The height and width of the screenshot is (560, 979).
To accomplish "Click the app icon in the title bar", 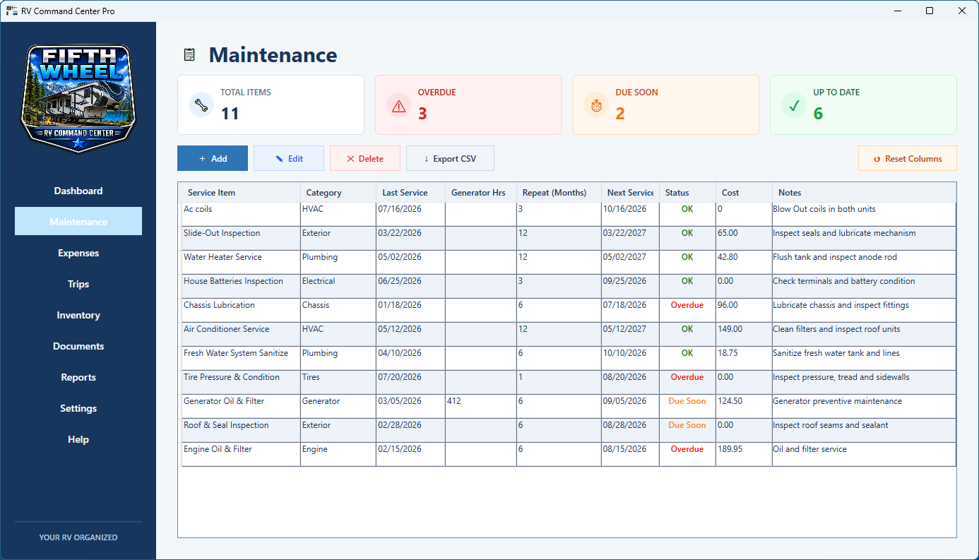I will click(11, 11).
